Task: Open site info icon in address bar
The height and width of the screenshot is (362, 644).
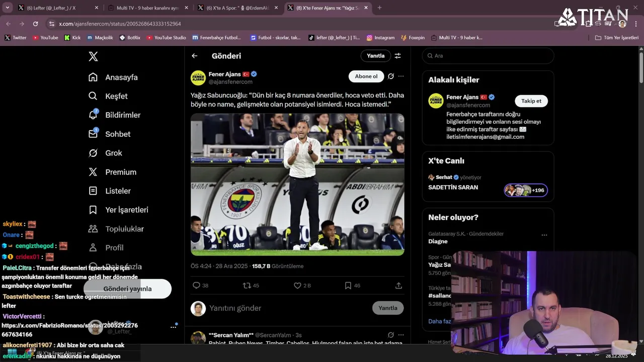Action: (x=51, y=24)
